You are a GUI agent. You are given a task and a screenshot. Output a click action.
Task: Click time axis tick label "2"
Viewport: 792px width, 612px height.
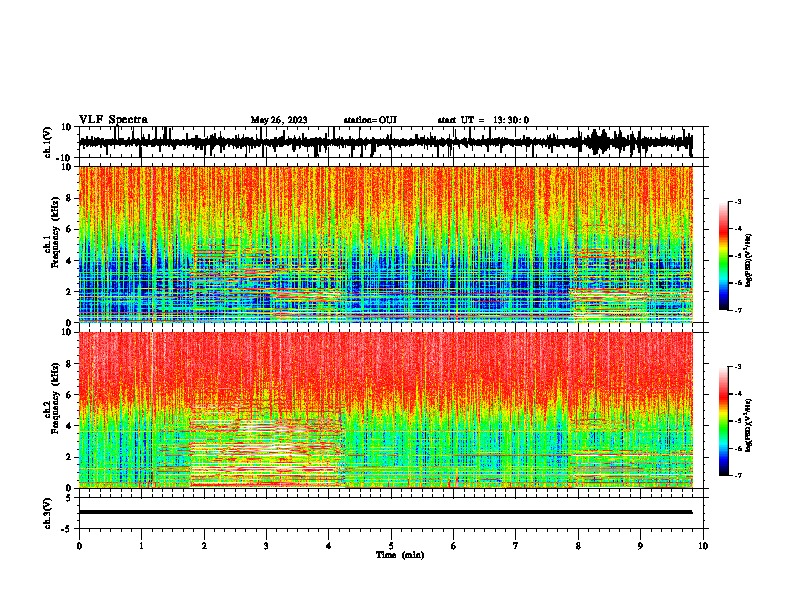coord(204,546)
